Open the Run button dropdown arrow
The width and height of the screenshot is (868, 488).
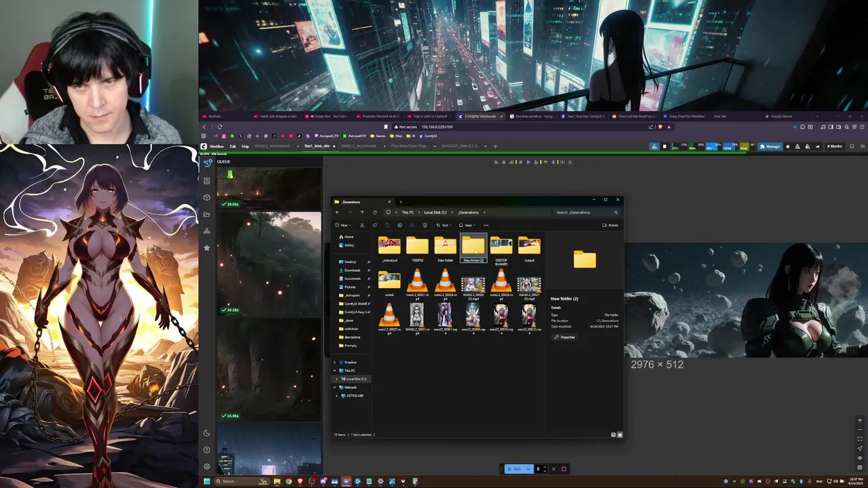pyautogui.click(x=528, y=469)
